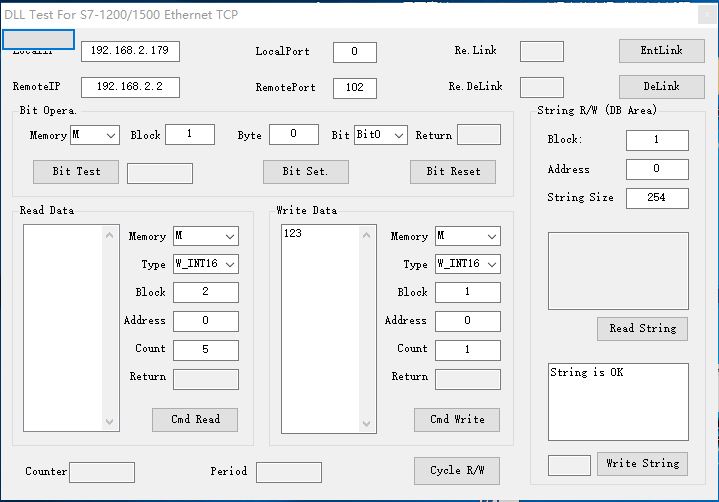The image size is (719, 502).
Task: Focus the LocalPort field
Action: (354, 52)
